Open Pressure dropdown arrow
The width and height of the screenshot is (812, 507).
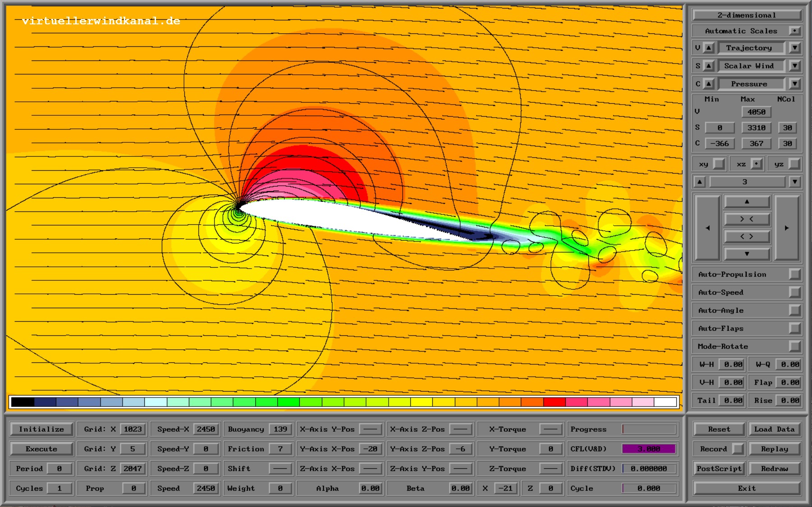coord(795,84)
